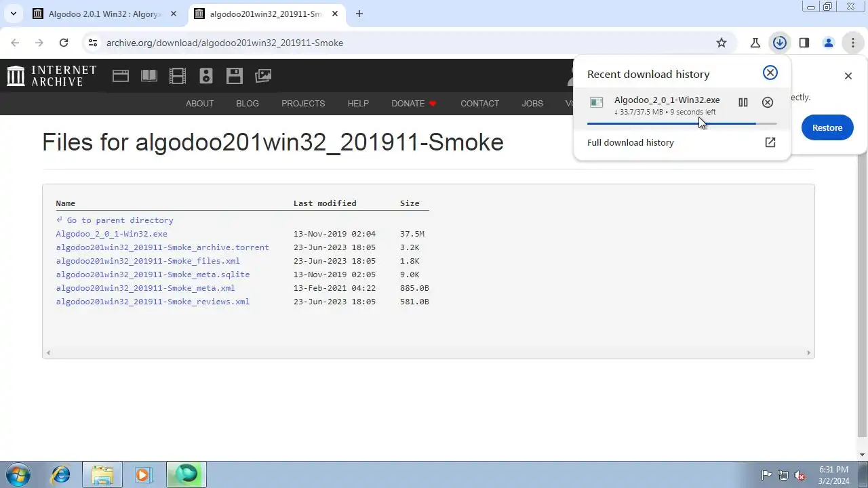Launch Internet Explorer from taskbar

click(61, 474)
